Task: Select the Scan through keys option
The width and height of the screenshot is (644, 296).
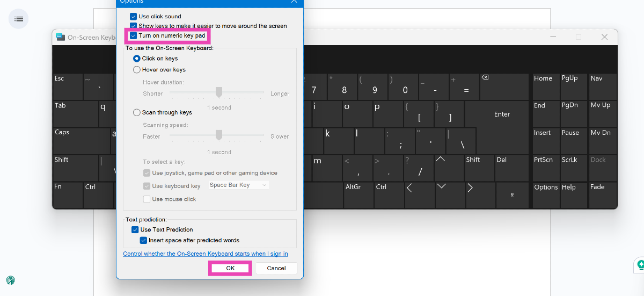Action: pyautogui.click(x=136, y=113)
